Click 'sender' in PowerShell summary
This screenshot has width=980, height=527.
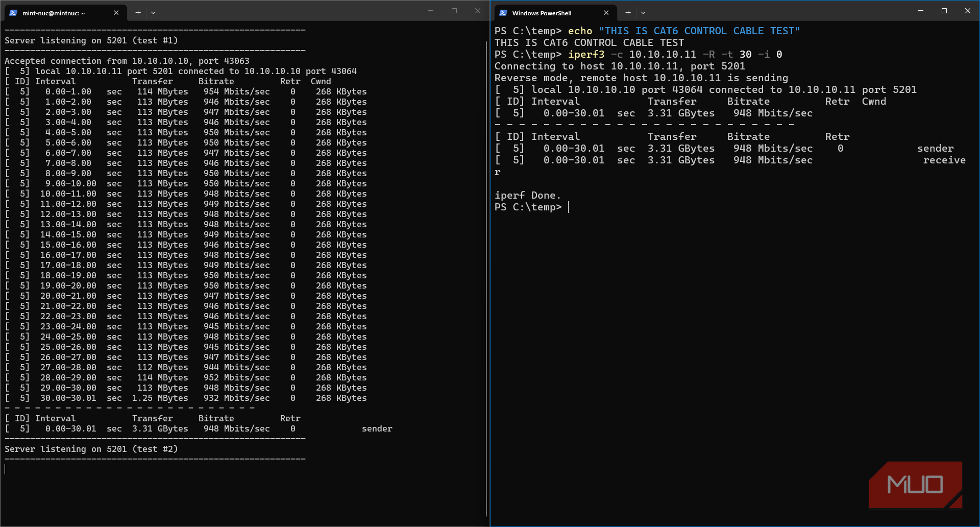click(935, 148)
